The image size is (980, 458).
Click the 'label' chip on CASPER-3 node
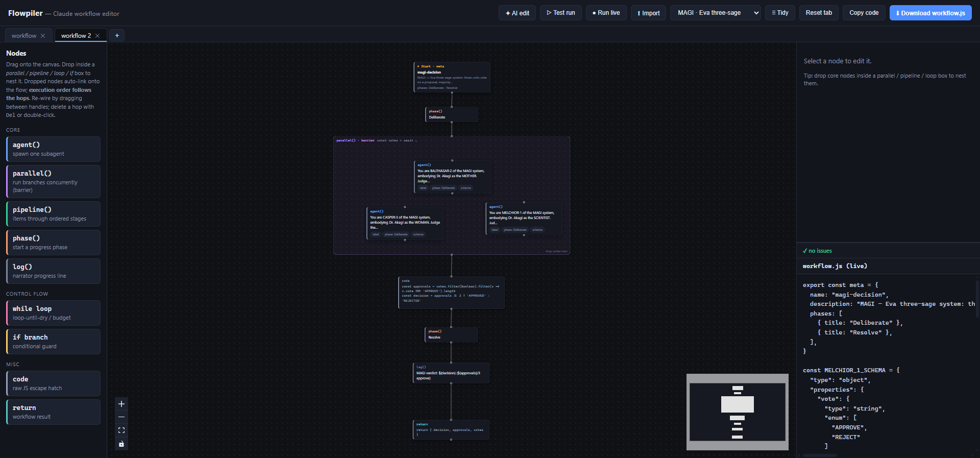point(376,234)
